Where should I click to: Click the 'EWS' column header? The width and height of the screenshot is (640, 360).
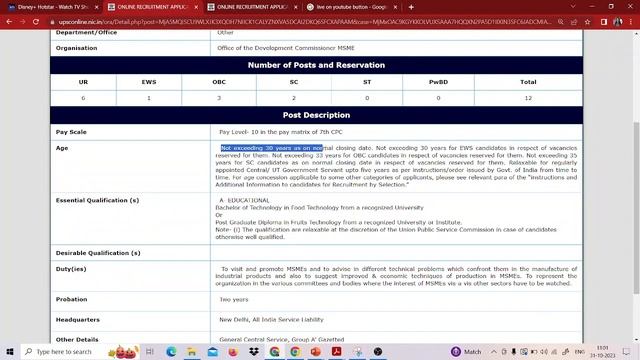pos(149,82)
